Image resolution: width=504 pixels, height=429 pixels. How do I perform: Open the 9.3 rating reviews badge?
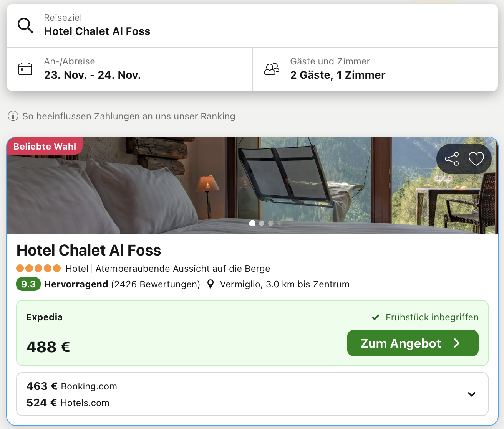(28, 284)
